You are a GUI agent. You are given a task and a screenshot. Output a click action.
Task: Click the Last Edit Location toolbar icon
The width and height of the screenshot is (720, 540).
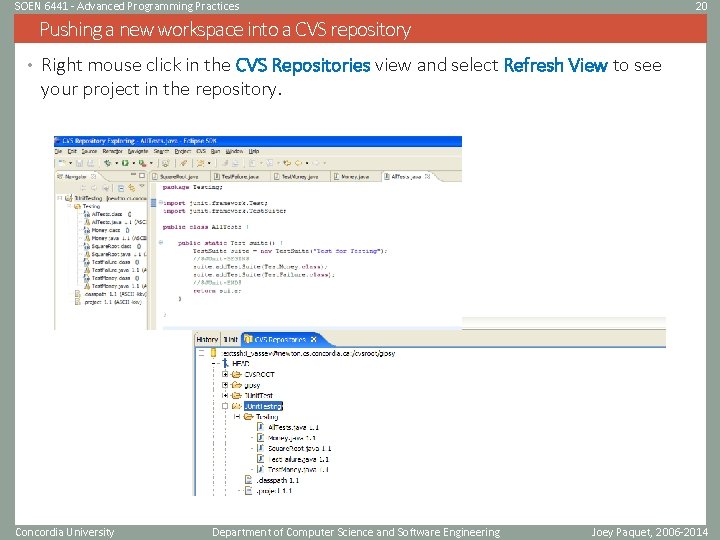[287, 163]
